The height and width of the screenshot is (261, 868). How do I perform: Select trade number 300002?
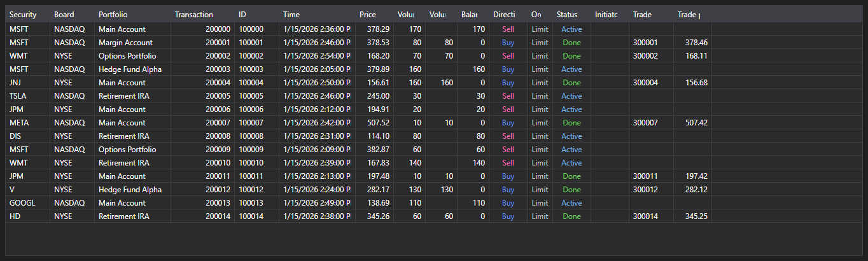651,56
